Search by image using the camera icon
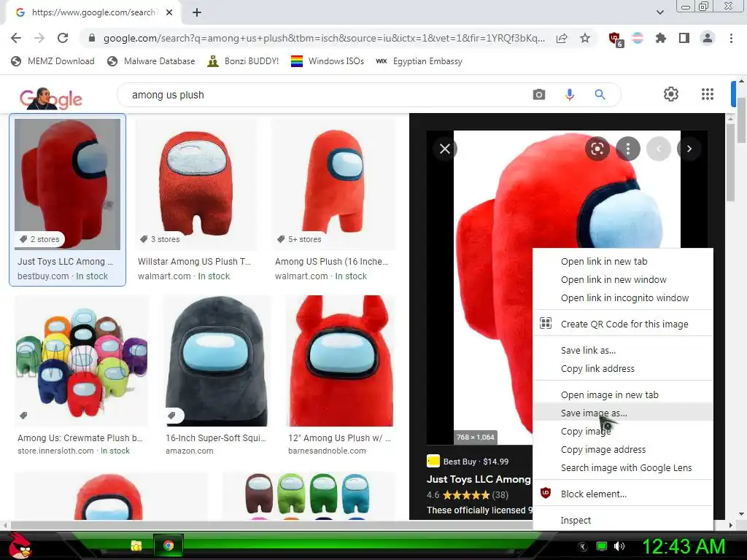The width and height of the screenshot is (747, 560). [x=539, y=94]
